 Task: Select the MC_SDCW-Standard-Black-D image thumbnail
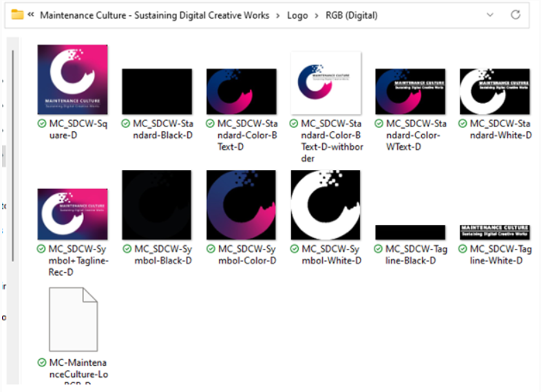coord(157,91)
